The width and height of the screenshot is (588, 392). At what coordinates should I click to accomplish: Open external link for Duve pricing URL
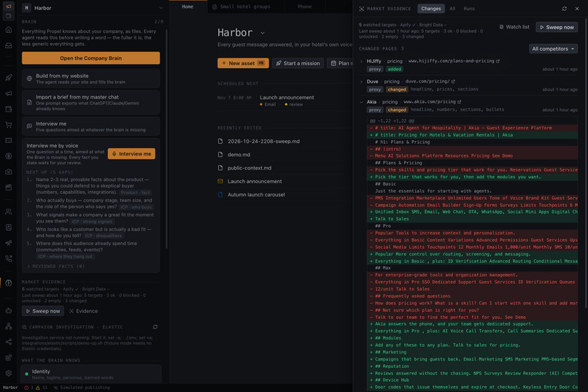coord(453,82)
